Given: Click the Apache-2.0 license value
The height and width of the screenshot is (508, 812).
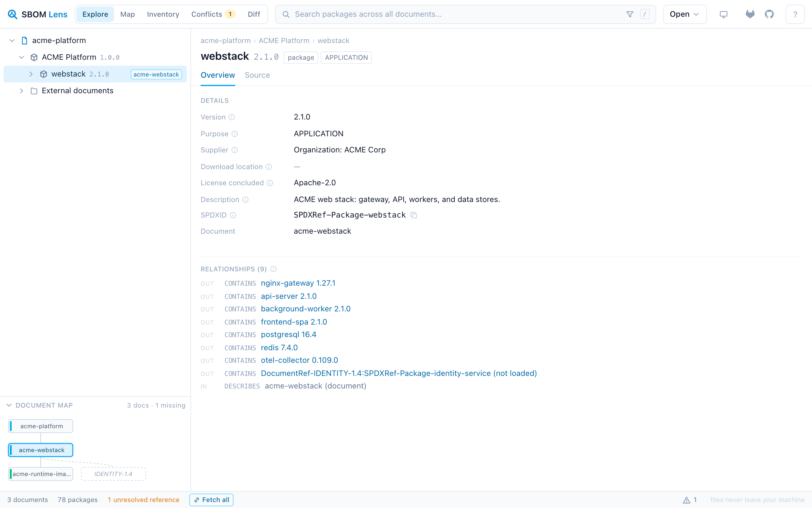Looking at the screenshot, I should tap(315, 183).
